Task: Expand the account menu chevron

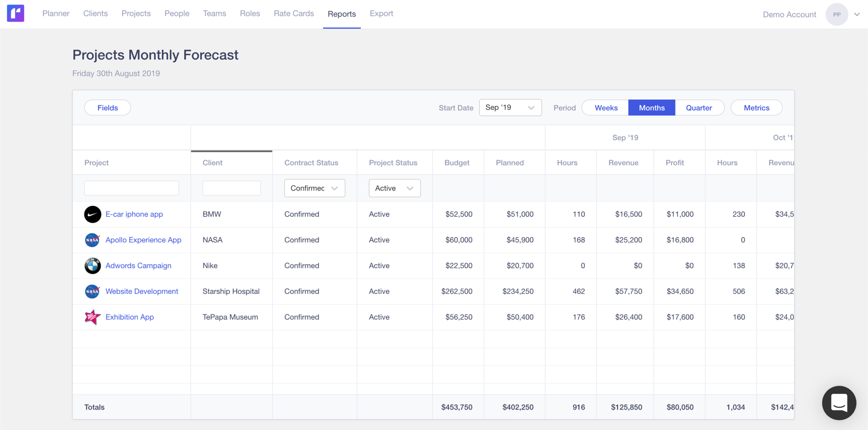Action: 857,14
